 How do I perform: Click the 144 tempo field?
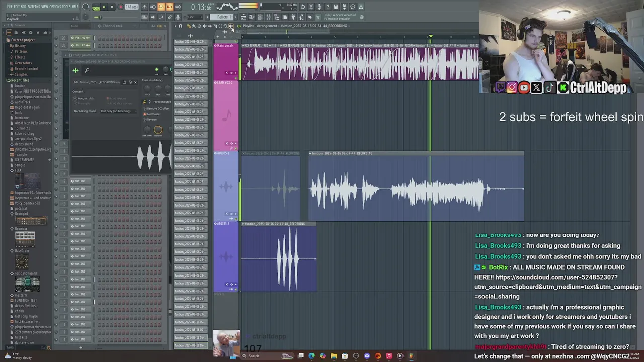(x=131, y=7)
